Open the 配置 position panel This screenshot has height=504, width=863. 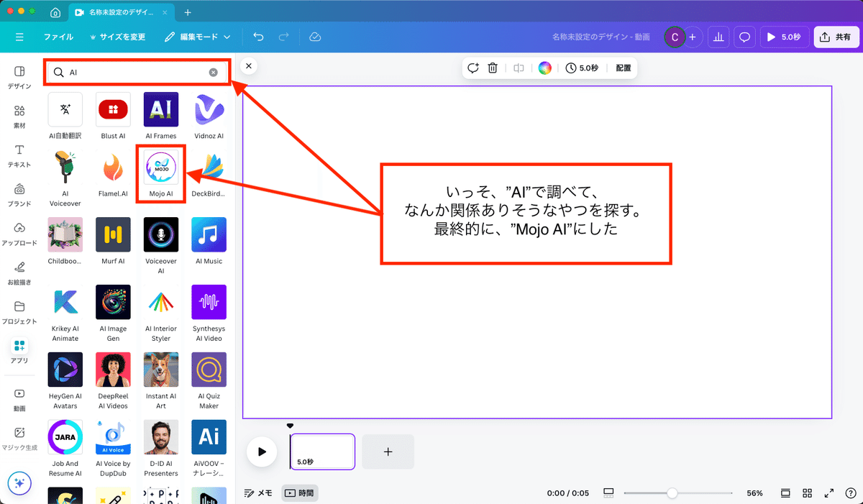[x=624, y=68]
